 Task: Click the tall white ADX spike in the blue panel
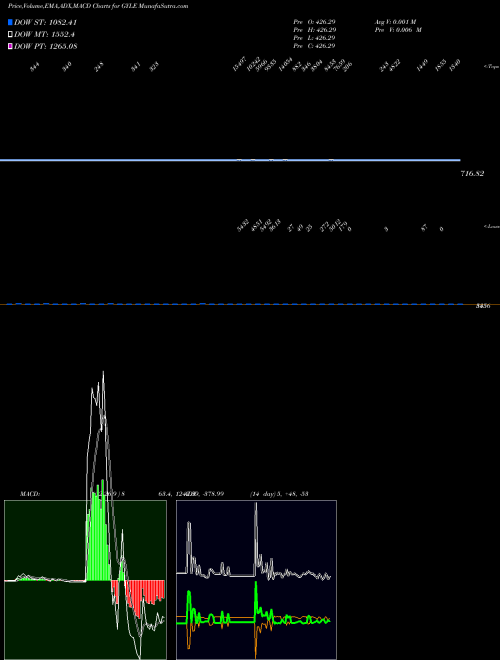(256, 537)
